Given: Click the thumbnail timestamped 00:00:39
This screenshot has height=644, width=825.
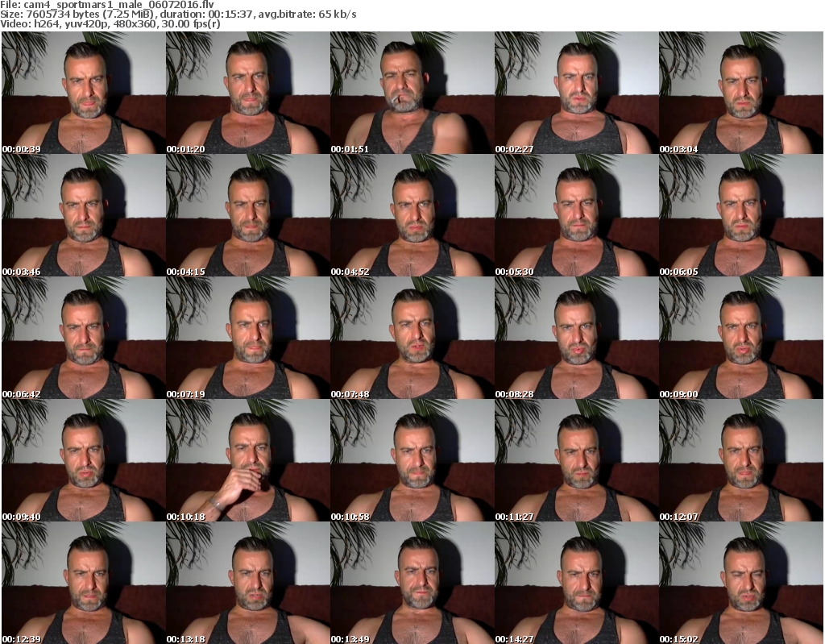Looking at the screenshot, I should [82, 93].
